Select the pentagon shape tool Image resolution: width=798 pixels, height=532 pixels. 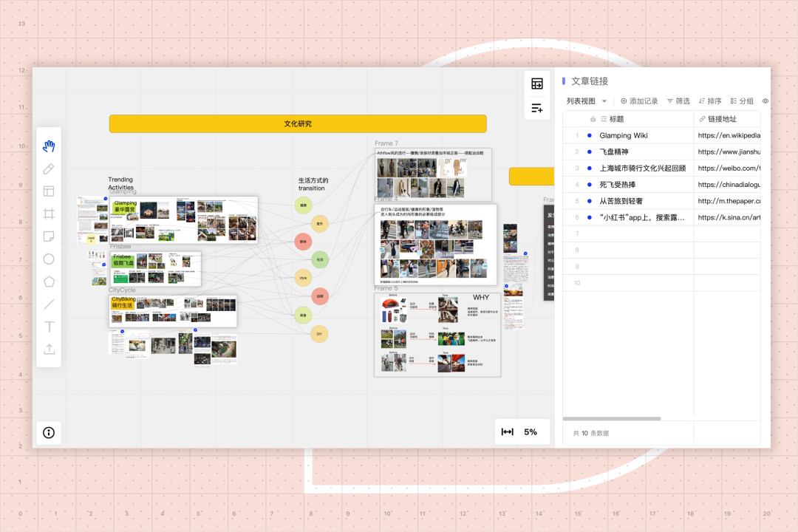pos(49,282)
